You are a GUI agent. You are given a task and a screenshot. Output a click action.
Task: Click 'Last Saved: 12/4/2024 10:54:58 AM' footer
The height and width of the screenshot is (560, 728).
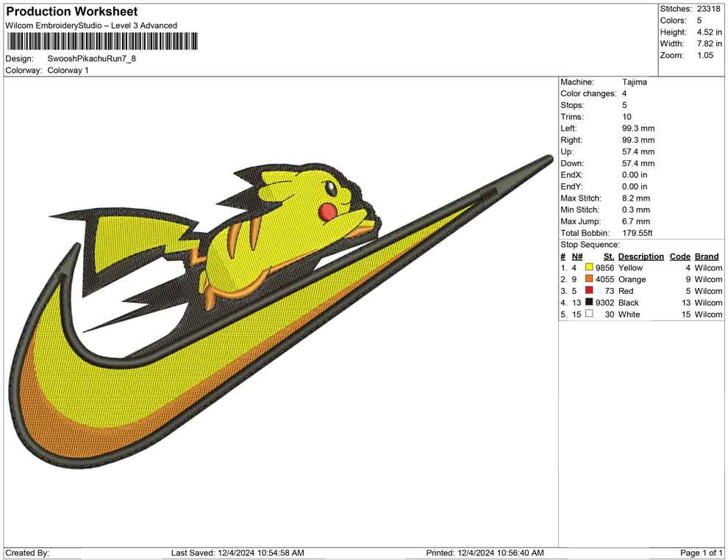[238, 553]
